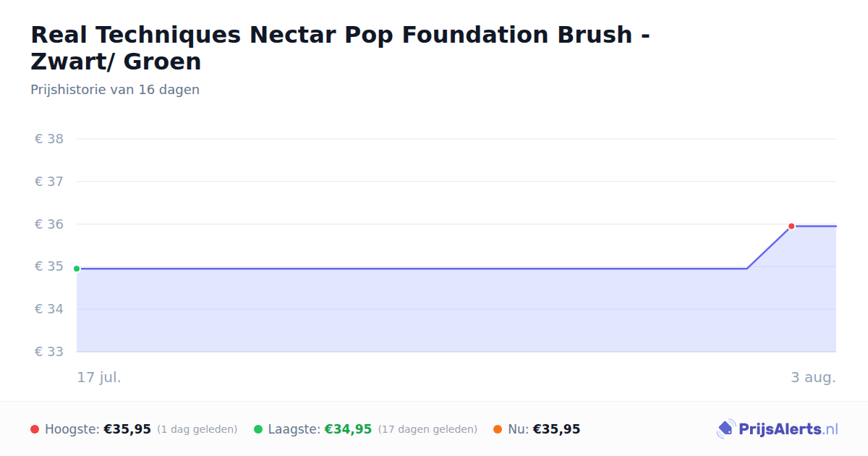Click the 17 jul. start date label
Viewport: 868px width, 456px height.
(99, 377)
